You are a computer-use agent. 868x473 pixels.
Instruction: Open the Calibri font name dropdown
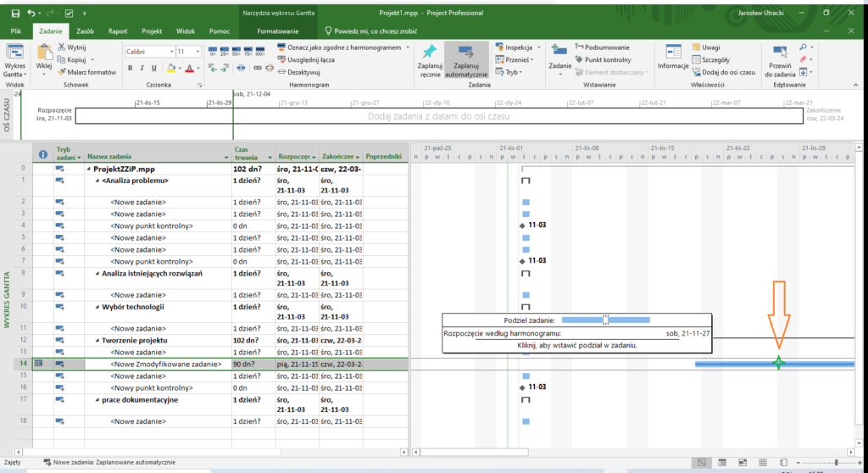click(170, 52)
